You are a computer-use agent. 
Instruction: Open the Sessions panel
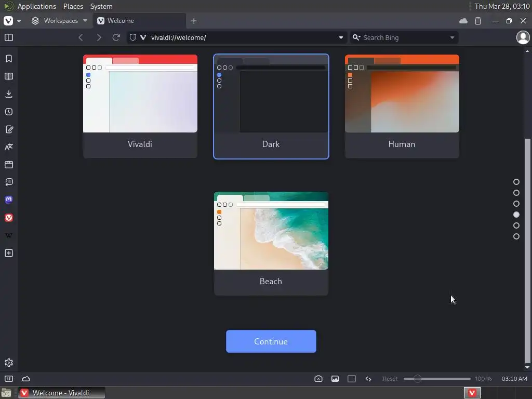click(x=9, y=182)
